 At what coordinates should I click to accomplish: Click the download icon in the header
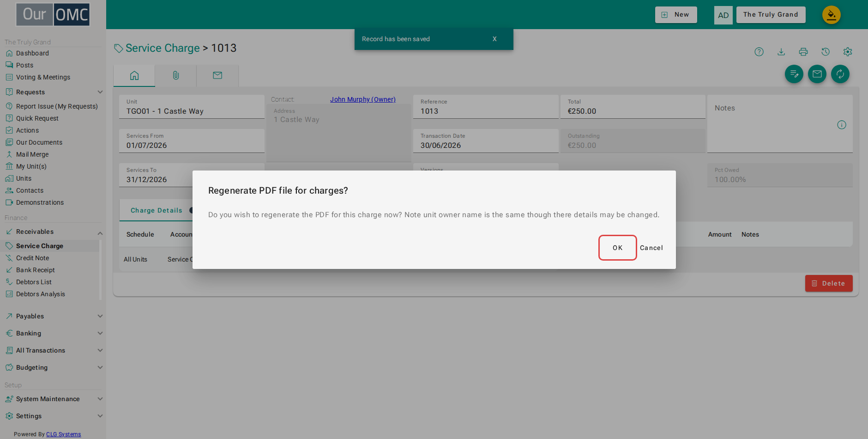pyautogui.click(x=781, y=52)
